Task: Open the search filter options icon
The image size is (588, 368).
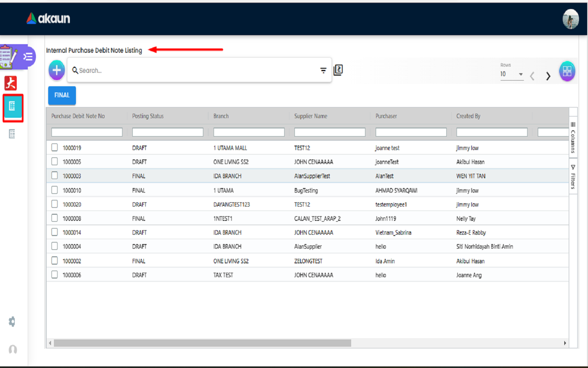Action: pos(323,71)
